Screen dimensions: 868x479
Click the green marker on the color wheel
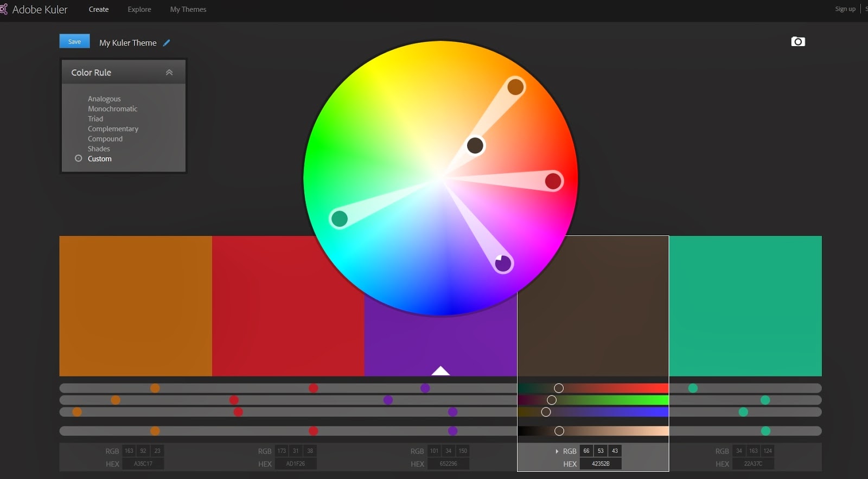tap(339, 219)
